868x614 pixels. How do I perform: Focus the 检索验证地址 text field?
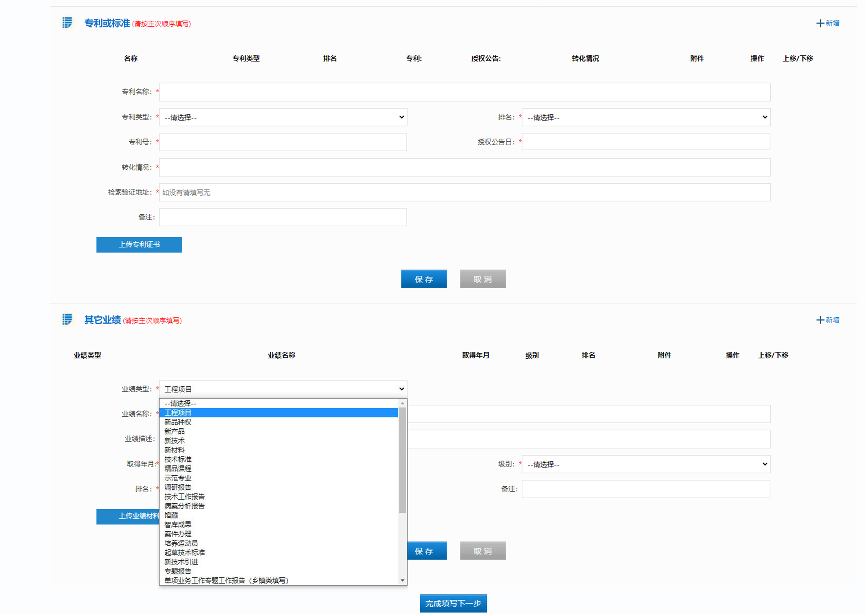pos(465,193)
